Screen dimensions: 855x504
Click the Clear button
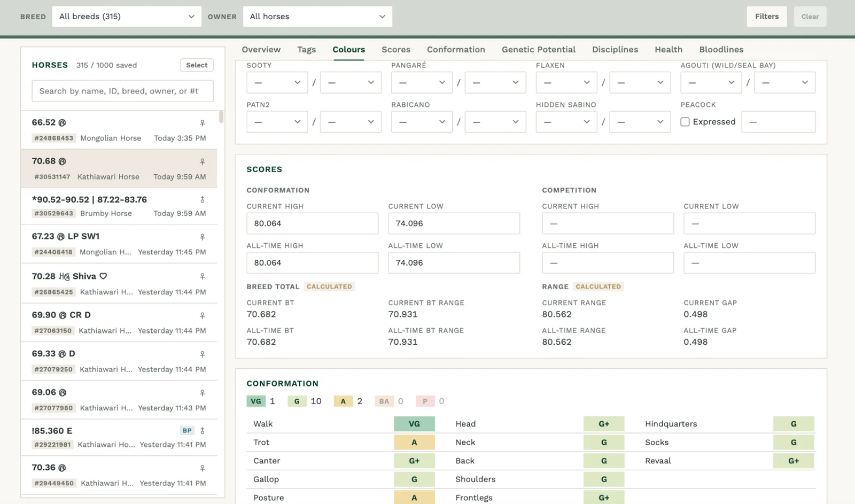[x=810, y=17]
